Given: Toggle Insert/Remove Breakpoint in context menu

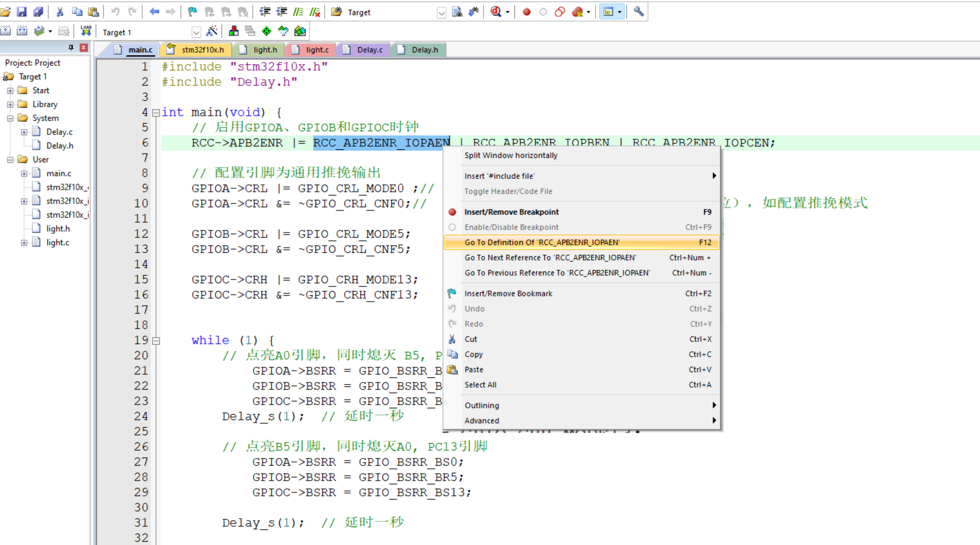Looking at the screenshot, I should [511, 212].
